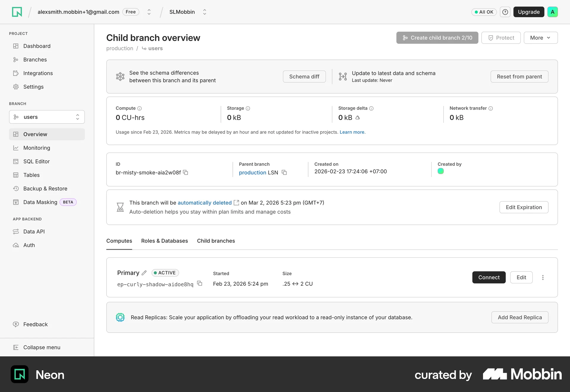The width and height of the screenshot is (570, 392).
Task: Open the production parent branch link
Action: click(x=253, y=173)
